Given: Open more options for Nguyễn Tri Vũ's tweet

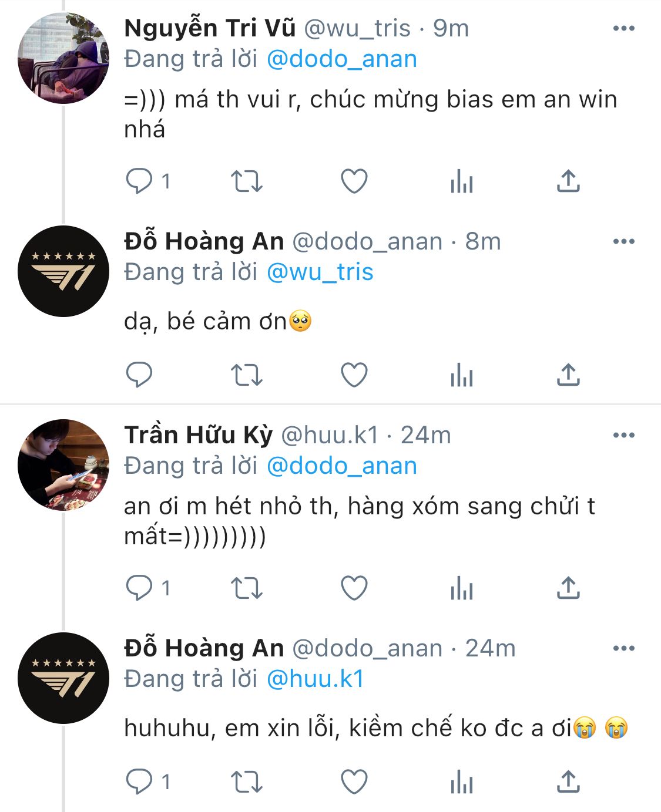Looking at the screenshot, I should tap(623, 28).
